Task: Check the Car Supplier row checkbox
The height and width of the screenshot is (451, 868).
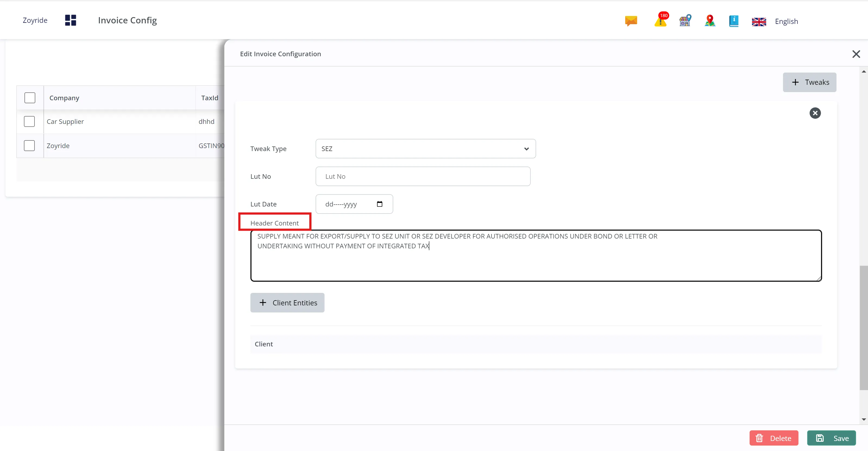Action: point(29,121)
